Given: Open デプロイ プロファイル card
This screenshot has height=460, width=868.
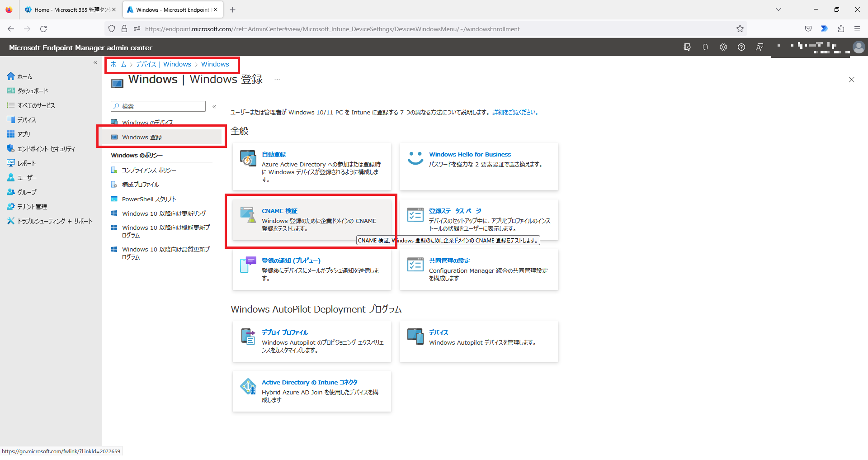Looking at the screenshot, I should 312,341.
